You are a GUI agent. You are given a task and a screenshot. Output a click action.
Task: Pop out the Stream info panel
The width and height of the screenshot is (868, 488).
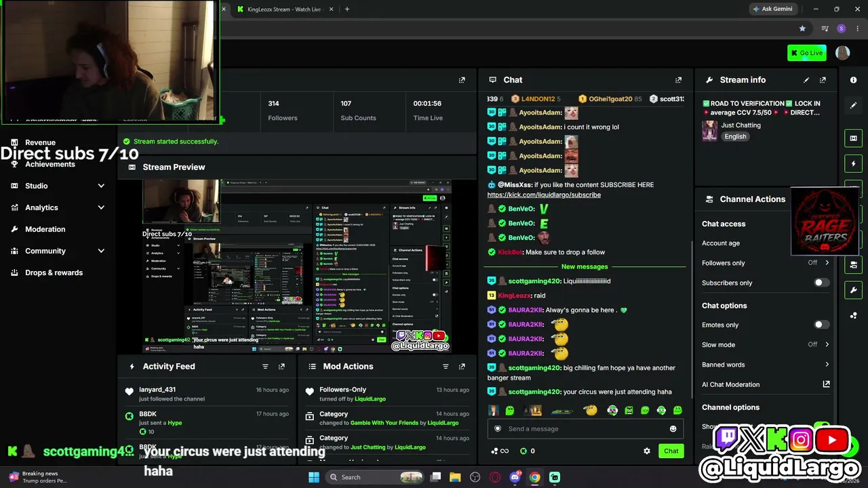[823, 80]
